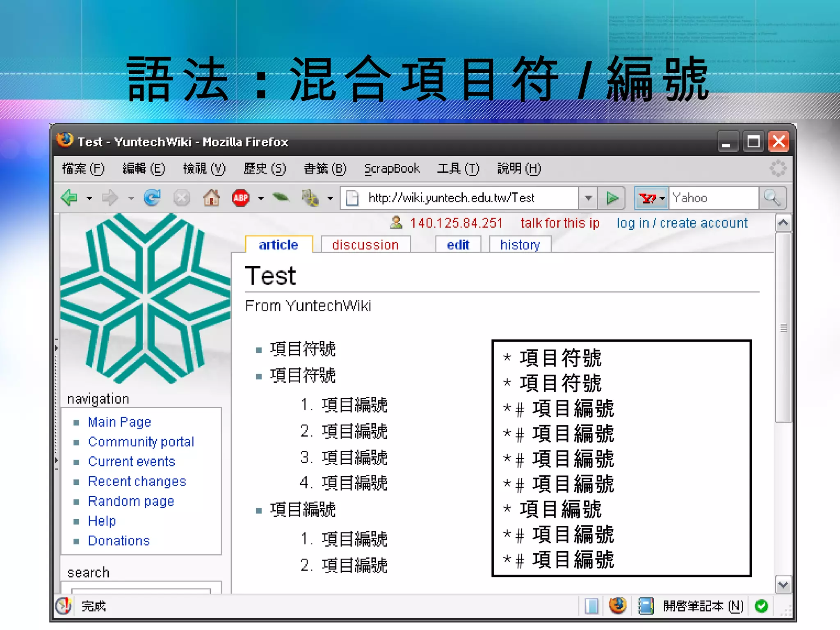This screenshot has height=630, width=840.
Task: Select the history tab
Action: point(520,245)
